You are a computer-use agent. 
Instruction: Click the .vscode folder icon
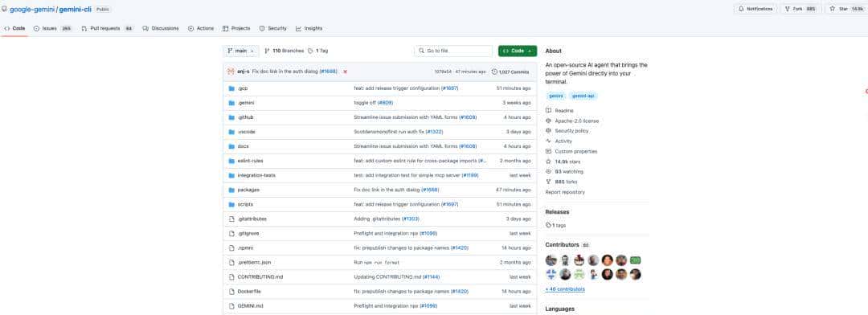click(232, 132)
